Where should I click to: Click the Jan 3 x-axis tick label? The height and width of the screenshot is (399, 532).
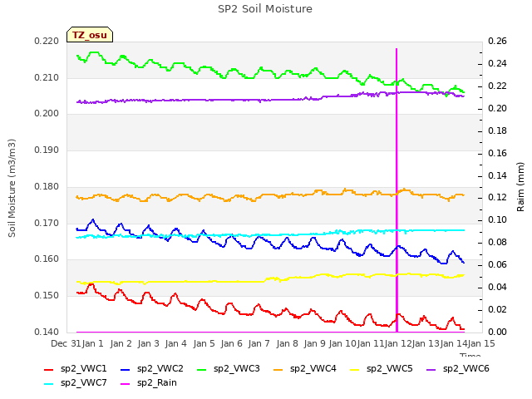pos(148,343)
